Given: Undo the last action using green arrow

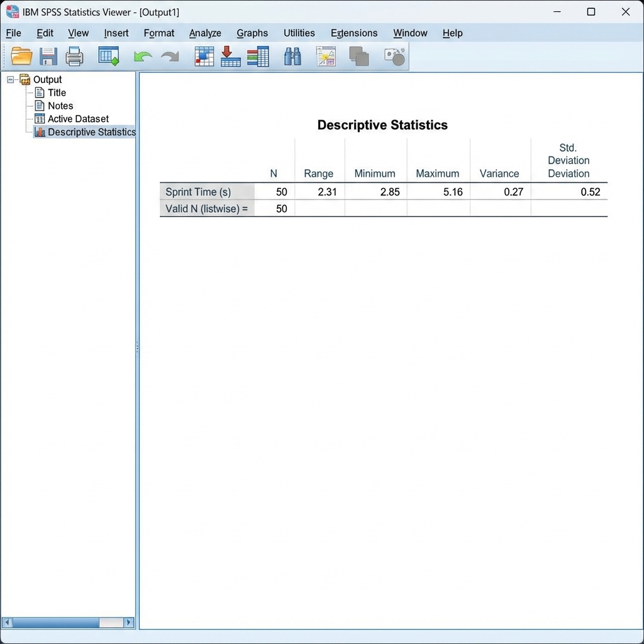Looking at the screenshot, I should (143, 57).
